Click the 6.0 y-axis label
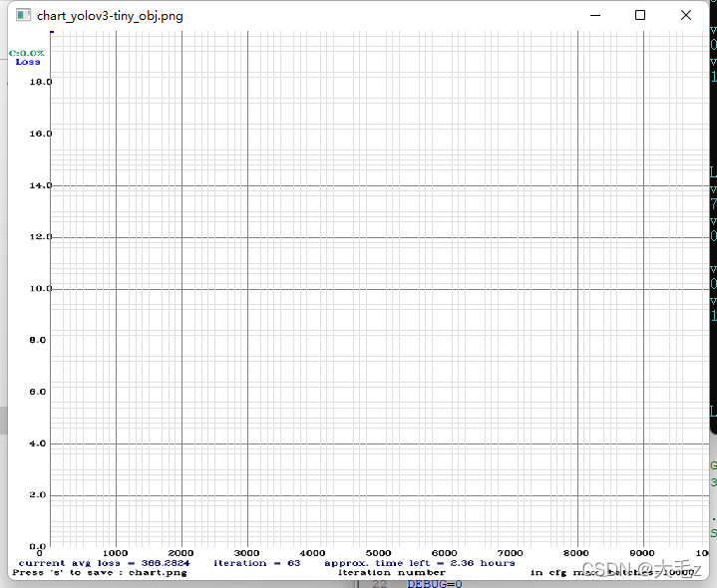The width and height of the screenshot is (717, 588). 38,392
